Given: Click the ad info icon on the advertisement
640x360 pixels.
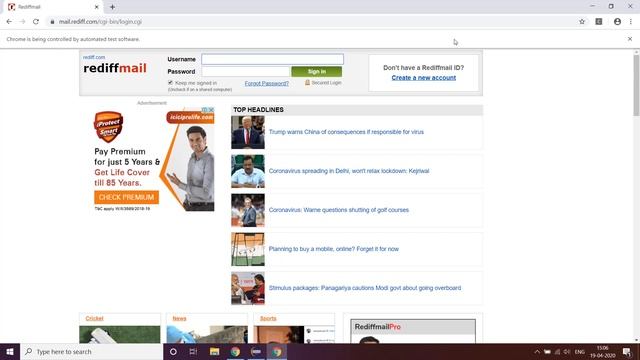Looking at the screenshot, I should (204, 109).
